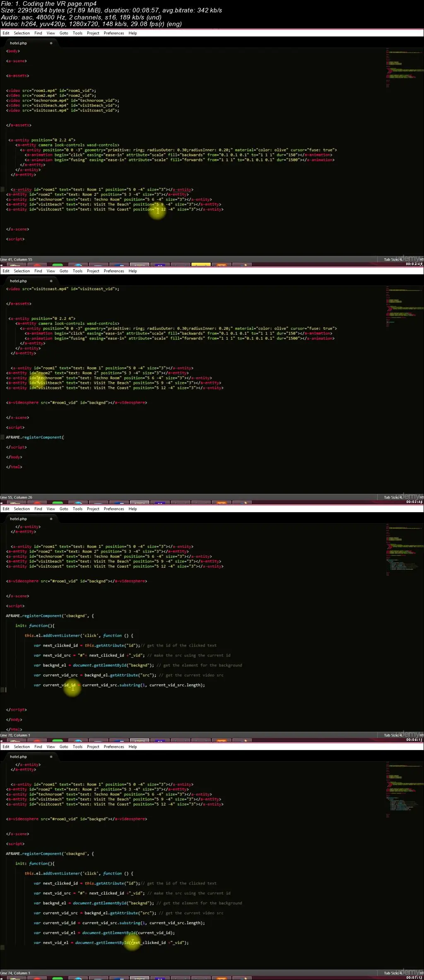Open Project menu in the 00:06:11 frame
The height and width of the screenshot is (980, 424).
coord(93,509)
